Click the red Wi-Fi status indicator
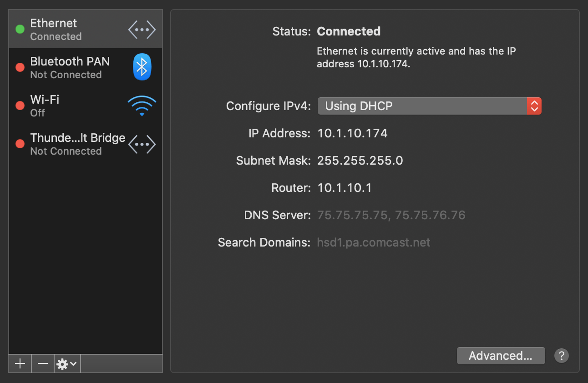 pos(20,106)
